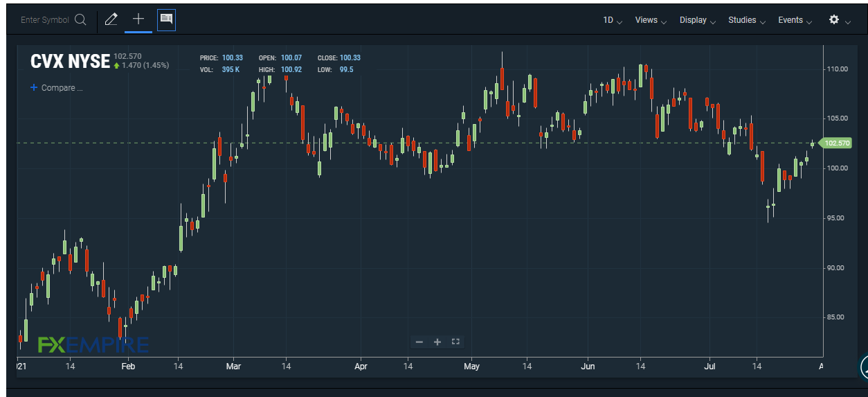Image resolution: width=868 pixels, height=397 pixels.
Task: Click the 105.00 price axis label
Action: click(x=837, y=118)
